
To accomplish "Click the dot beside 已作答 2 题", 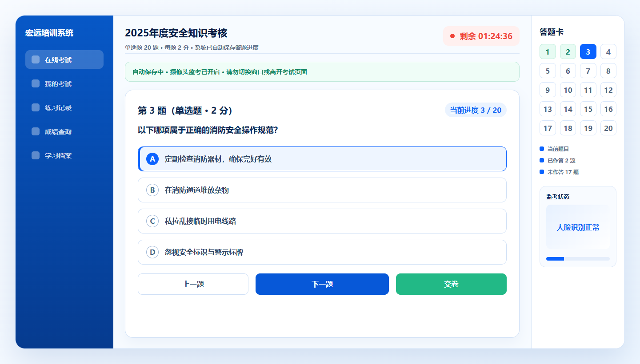I will click(541, 160).
